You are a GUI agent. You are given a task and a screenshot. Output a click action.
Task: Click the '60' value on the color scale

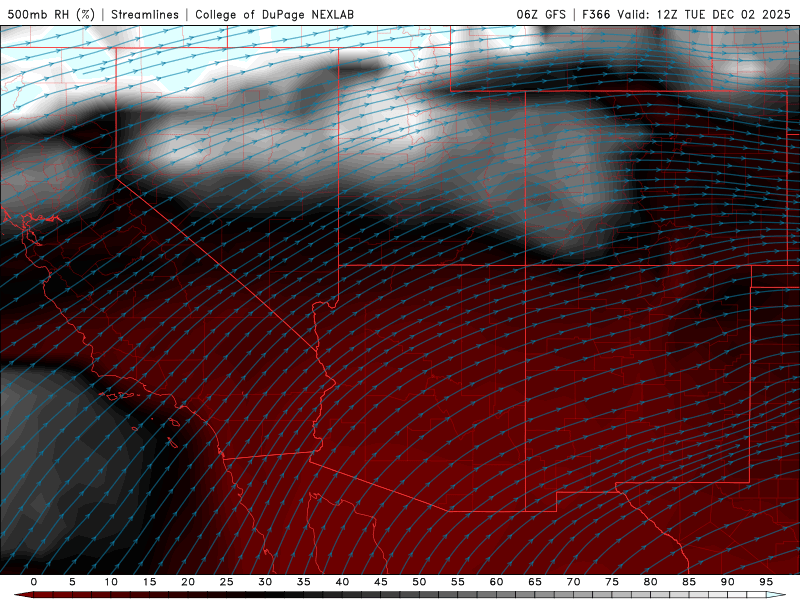coord(496,582)
